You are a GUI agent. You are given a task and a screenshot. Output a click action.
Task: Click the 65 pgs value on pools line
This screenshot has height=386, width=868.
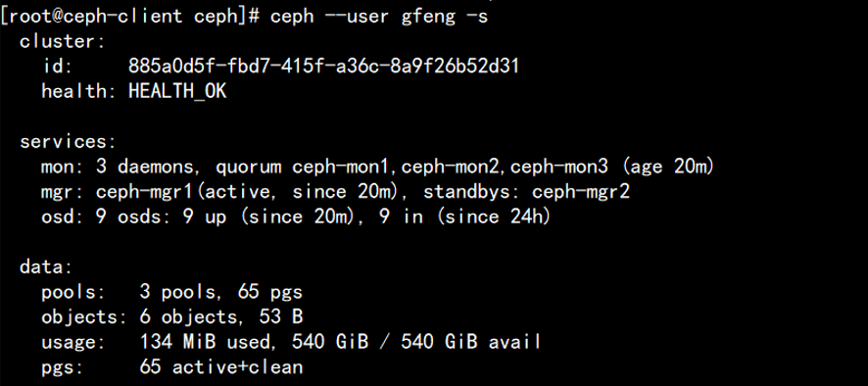(x=270, y=292)
